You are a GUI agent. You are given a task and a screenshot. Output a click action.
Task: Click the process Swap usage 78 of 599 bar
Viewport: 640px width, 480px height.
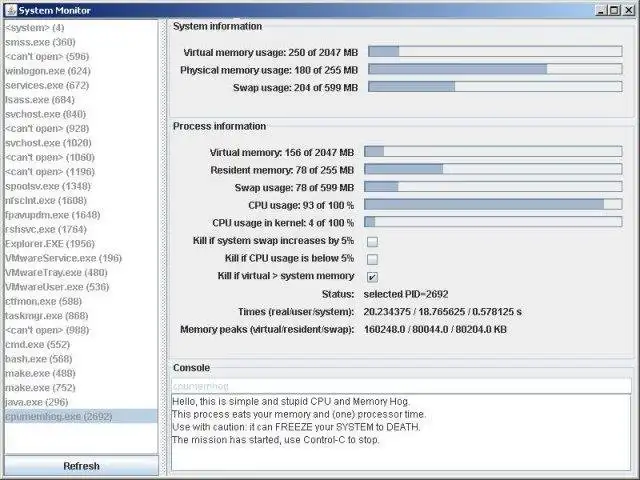pos(493,187)
